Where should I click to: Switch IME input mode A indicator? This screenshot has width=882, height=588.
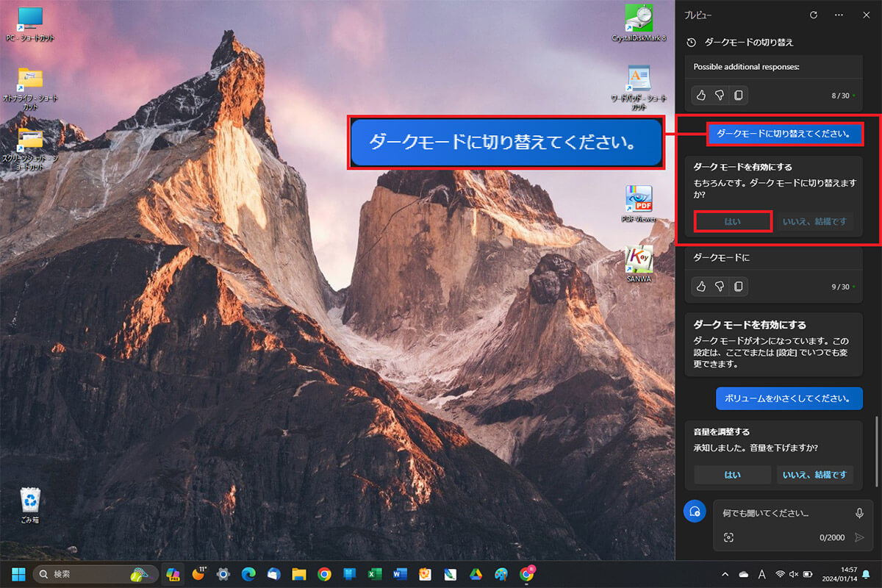point(762,574)
